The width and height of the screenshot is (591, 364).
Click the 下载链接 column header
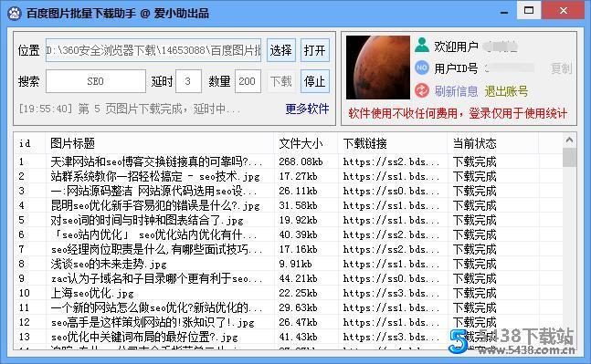point(393,143)
